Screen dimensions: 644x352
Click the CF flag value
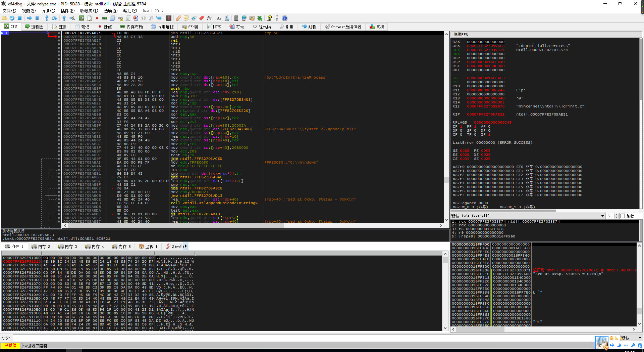click(x=461, y=134)
